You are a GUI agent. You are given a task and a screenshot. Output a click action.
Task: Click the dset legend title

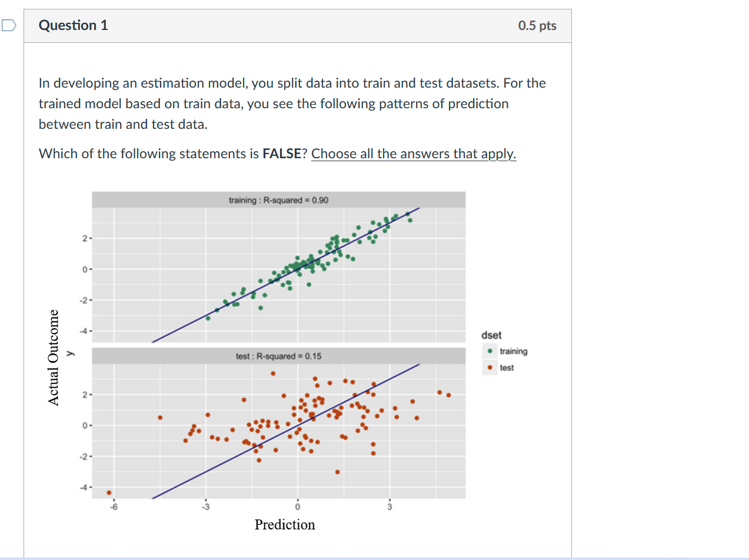(492, 335)
